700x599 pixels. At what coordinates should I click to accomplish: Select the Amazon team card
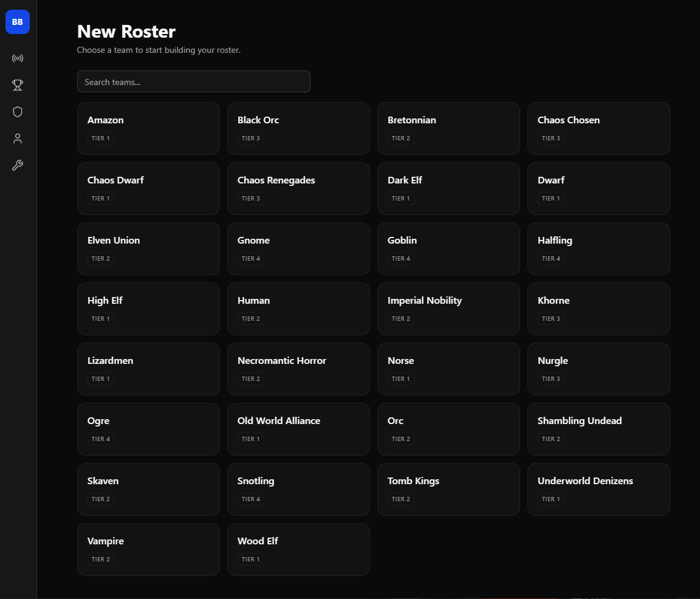[148, 128]
